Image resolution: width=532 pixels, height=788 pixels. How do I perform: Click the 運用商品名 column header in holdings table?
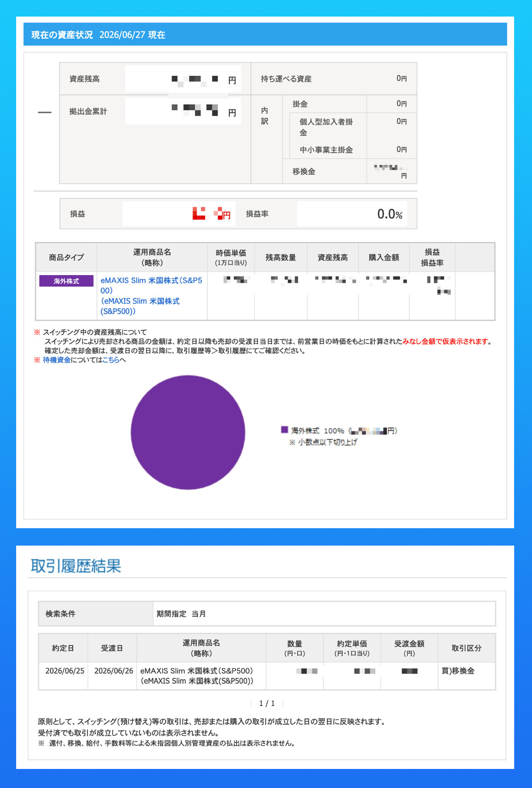click(152, 257)
